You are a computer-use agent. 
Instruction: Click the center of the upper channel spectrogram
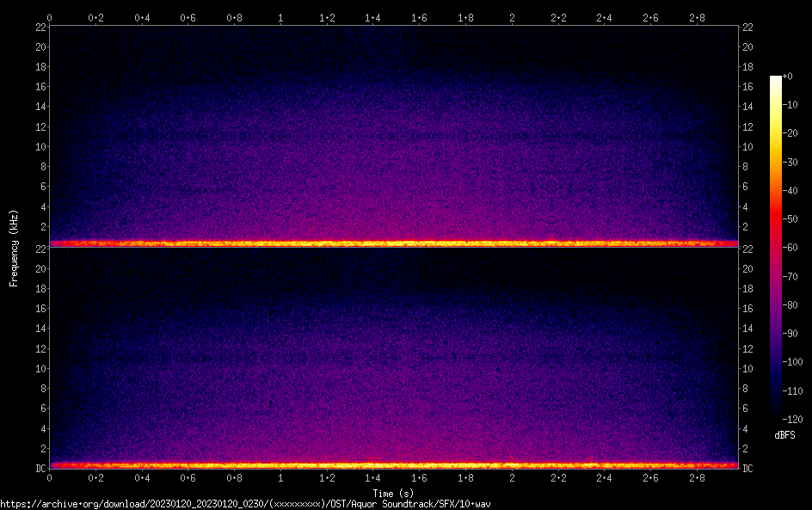(x=393, y=136)
